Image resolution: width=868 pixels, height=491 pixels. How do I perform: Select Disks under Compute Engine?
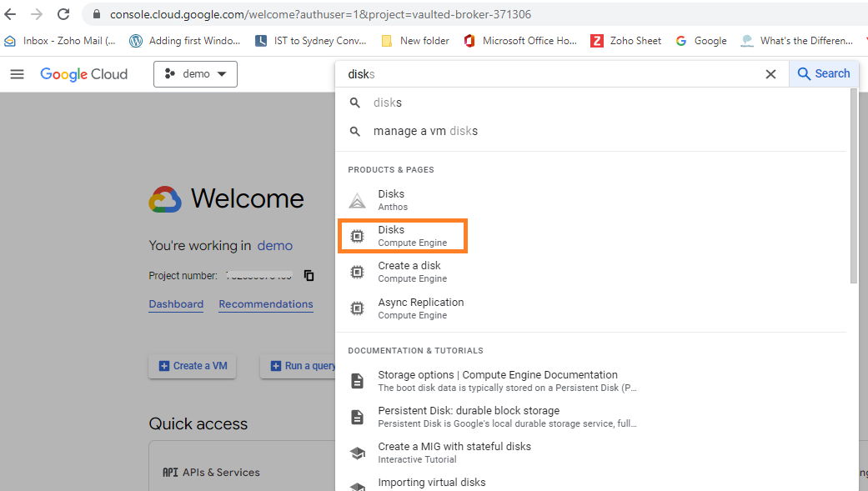pyautogui.click(x=402, y=236)
